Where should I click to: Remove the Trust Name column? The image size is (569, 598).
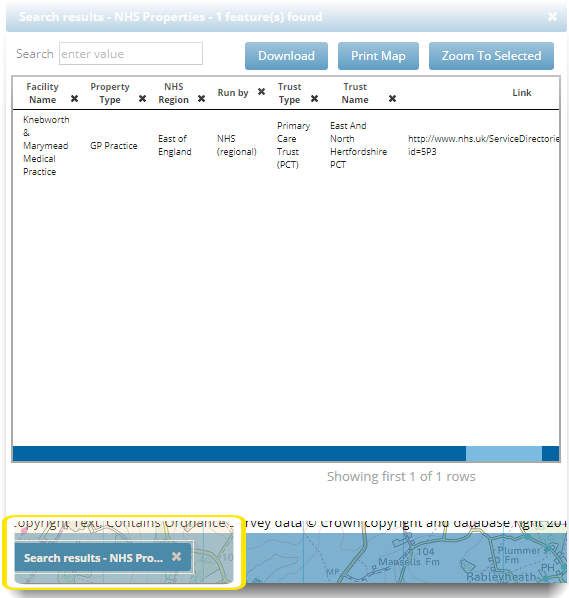tap(392, 99)
